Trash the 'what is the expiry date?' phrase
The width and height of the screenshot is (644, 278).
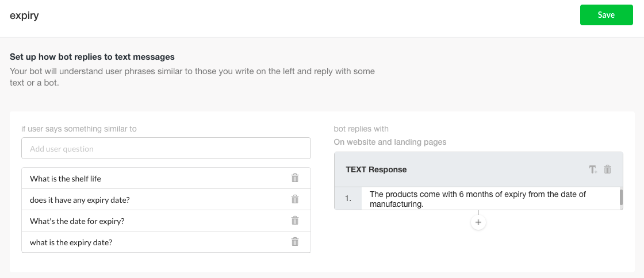pyautogui.click(x=295, y=242)
